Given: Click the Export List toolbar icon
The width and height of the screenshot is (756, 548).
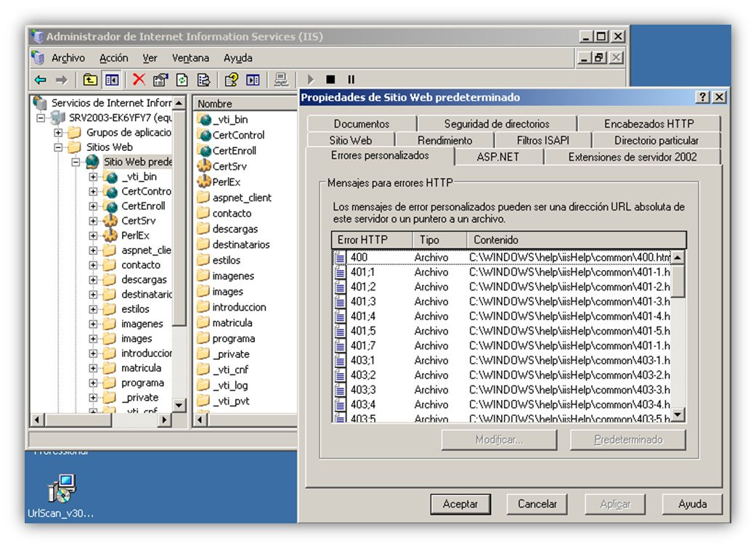Looking at the screenshot, I should click(203, 80).
